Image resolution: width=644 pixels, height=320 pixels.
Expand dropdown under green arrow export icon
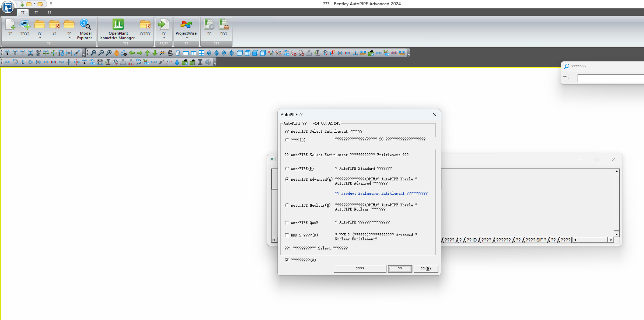164,38
